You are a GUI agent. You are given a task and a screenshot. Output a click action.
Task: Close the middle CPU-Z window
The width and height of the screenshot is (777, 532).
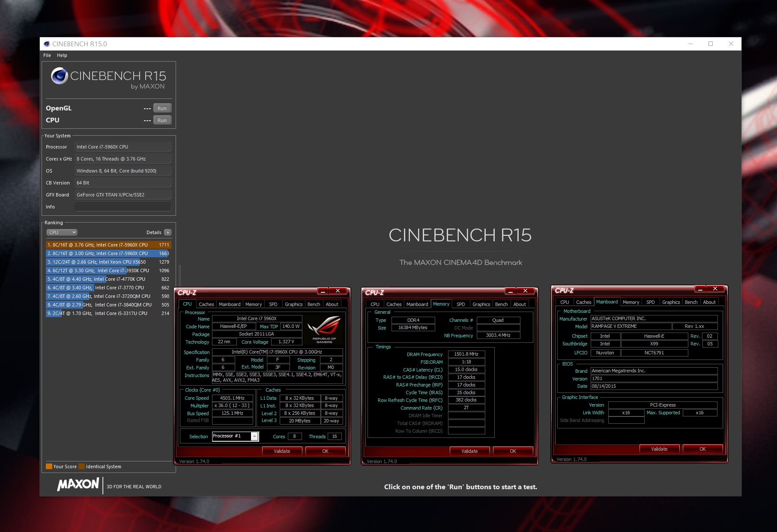[x=526, y=291]
